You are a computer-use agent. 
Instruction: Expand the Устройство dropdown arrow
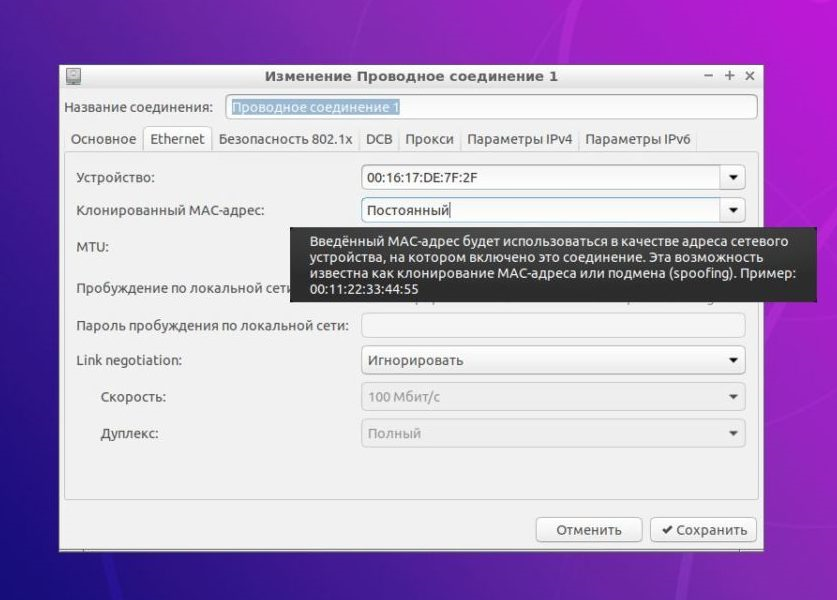(733, 178)
